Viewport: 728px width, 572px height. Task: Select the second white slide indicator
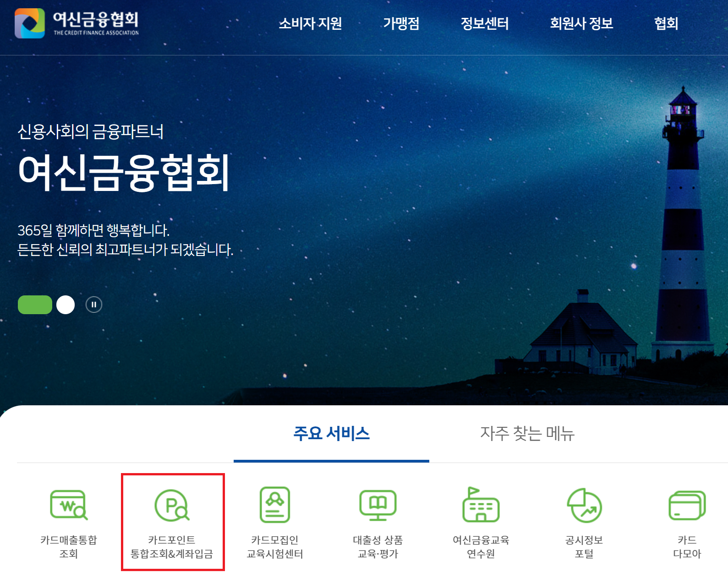coord(66,305)
